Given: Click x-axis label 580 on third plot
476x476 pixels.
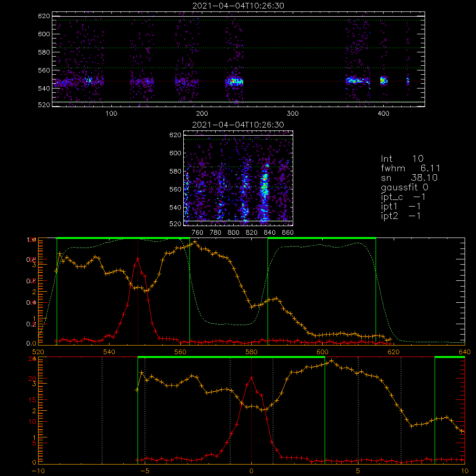Looking at the screenshot, I should (x=251, y=352).
